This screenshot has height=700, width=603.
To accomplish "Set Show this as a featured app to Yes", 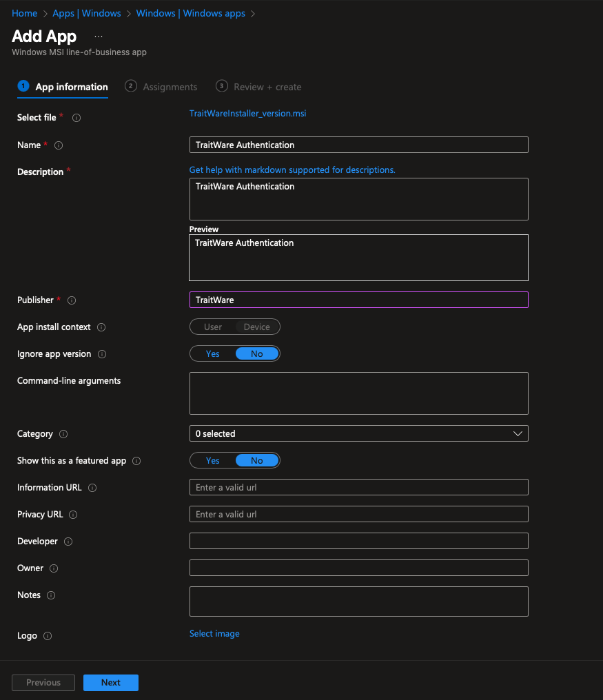I will (213, 460).
